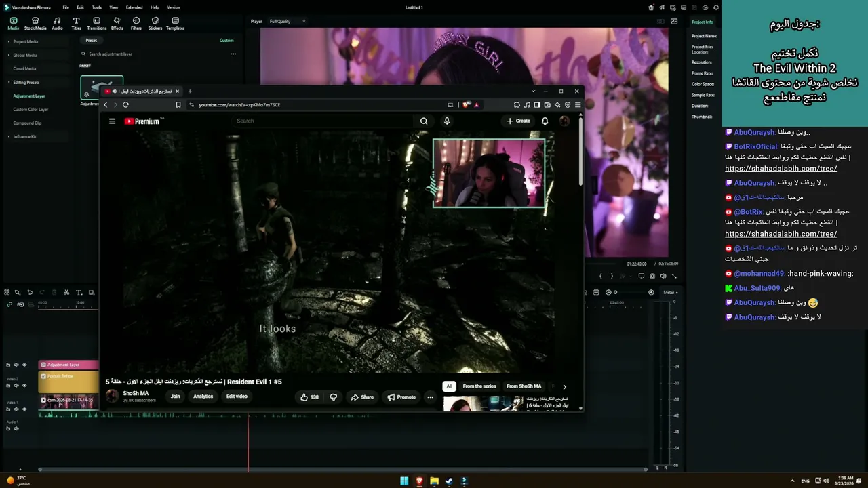The height and width of the screenshot is (488, 868).
Task: Select Cloud Media in the sidebar
Action: point(24,68)
